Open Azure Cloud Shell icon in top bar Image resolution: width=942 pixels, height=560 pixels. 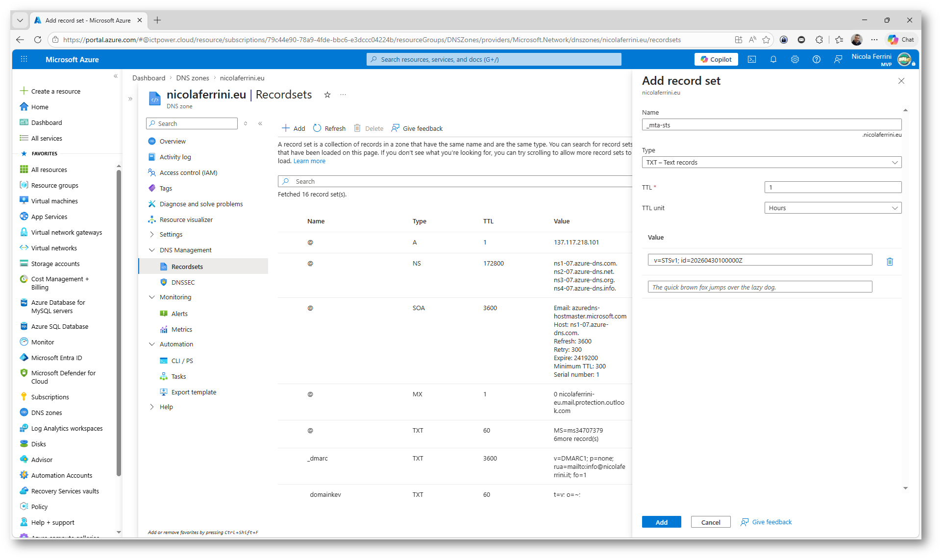point(751,59)
